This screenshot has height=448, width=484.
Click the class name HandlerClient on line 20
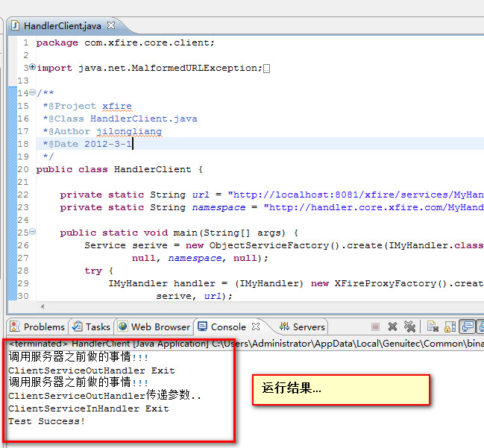[x=152, y=169]
